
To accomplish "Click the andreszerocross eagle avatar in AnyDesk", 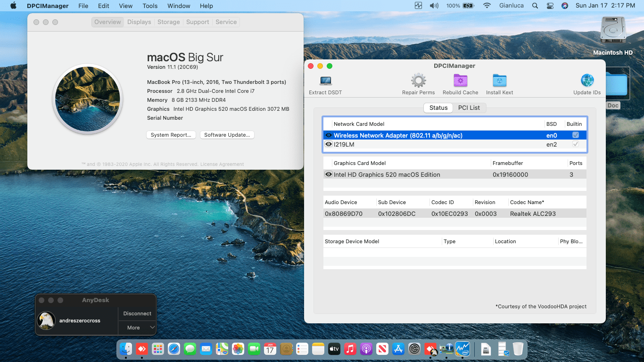I will [x=46, y=321].
